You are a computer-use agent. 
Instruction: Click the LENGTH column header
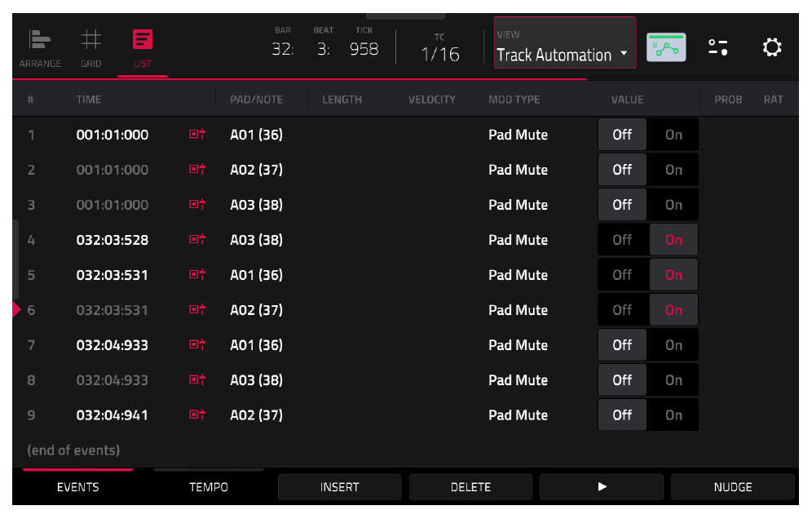(x=342, y=100)
